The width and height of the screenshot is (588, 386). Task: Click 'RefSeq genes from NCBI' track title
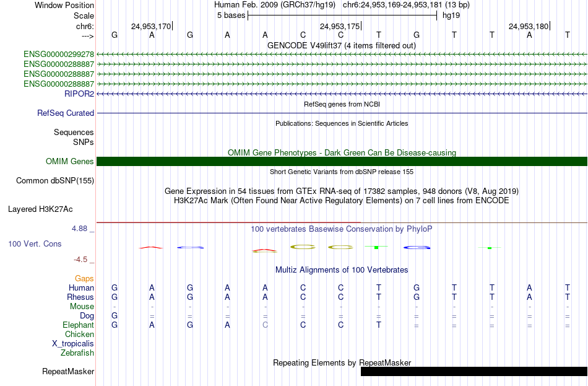pyautogui.click(x=342, y=104)
